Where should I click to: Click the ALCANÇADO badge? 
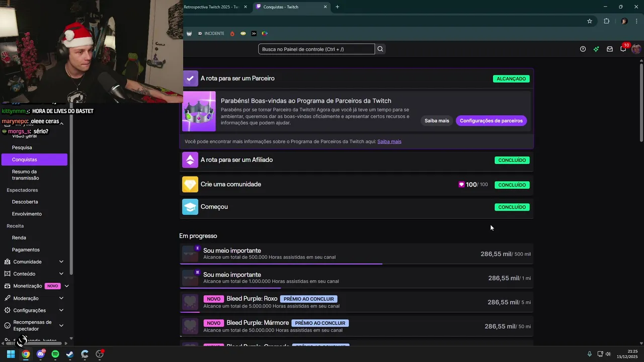(x=511, y=79)
